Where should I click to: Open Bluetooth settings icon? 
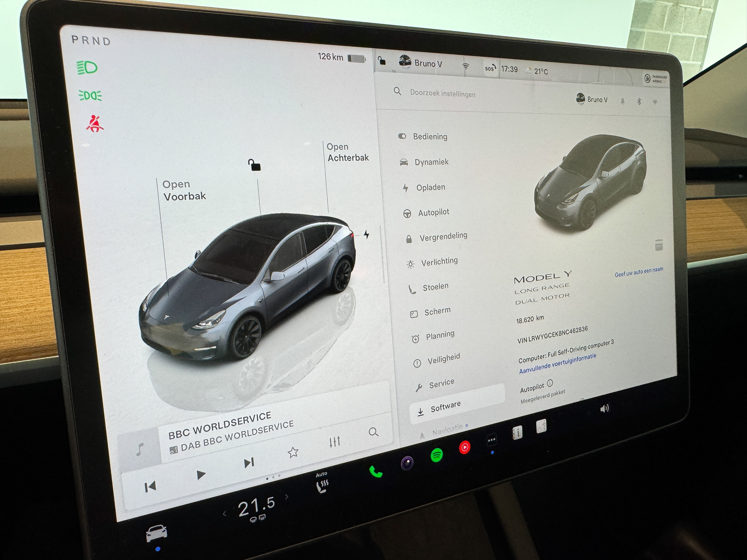coord(639,101)
